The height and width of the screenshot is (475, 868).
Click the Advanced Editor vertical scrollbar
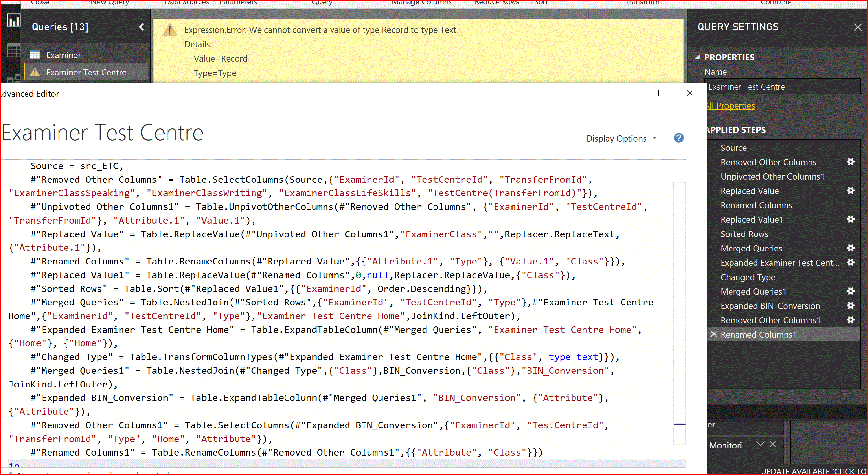(679, 313)
